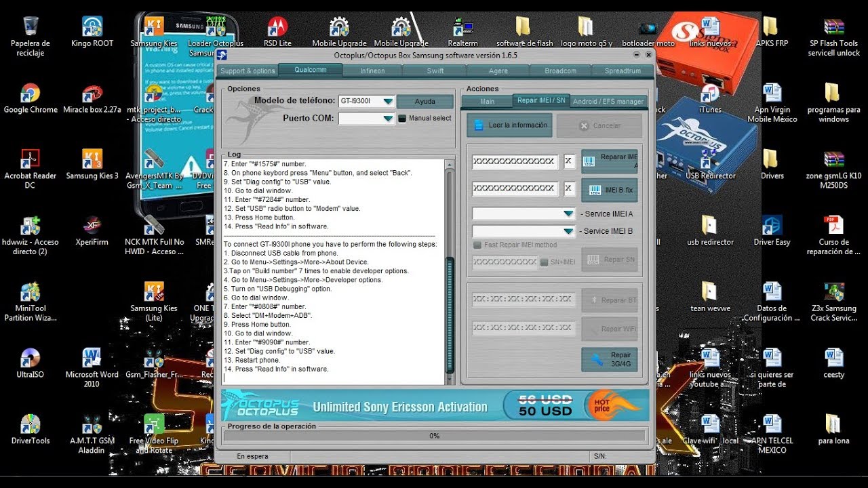Open the Puerto COM dropdown
Viewport: 868px width, 488px height.
point(387,119)
